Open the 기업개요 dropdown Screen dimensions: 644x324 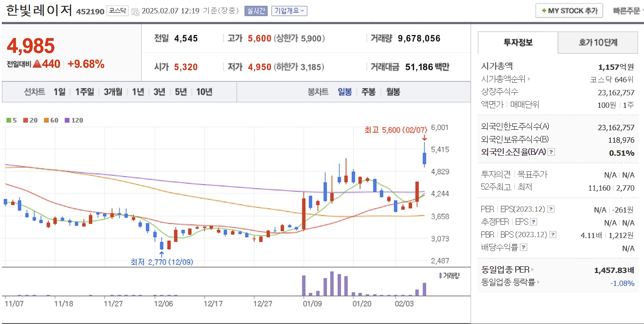289,11
